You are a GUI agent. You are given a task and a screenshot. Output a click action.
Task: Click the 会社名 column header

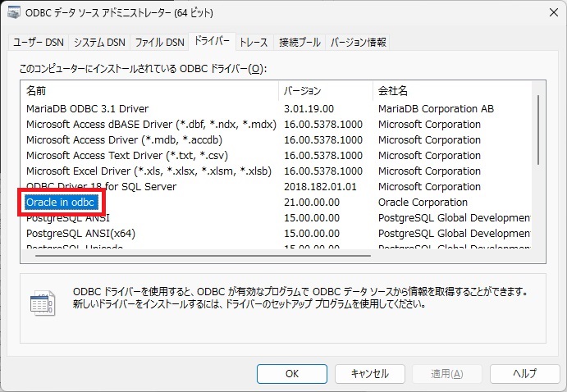pos(451,90)
